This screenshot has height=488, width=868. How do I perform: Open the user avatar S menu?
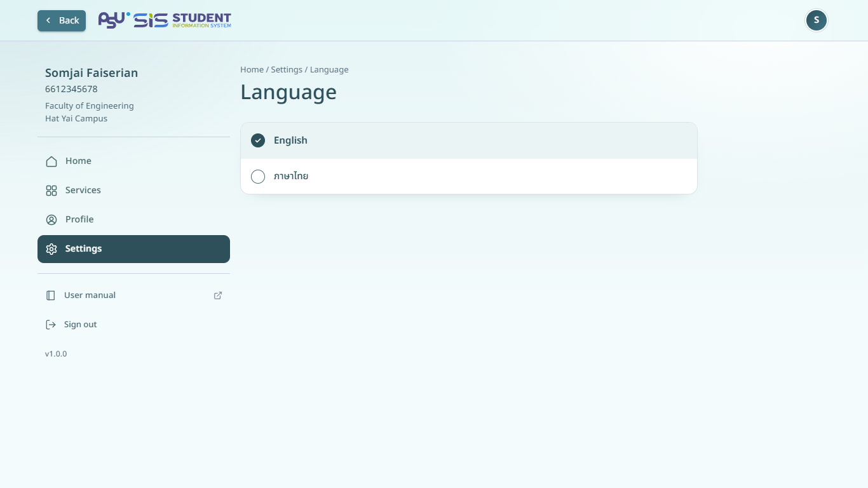click(817, 20)
